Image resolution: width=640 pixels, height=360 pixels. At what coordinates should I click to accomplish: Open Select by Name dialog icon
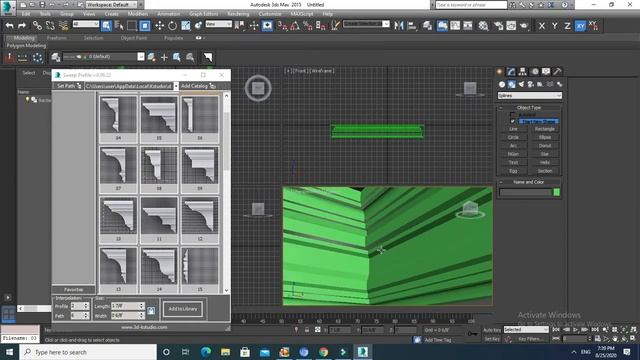tap(119, 26)
